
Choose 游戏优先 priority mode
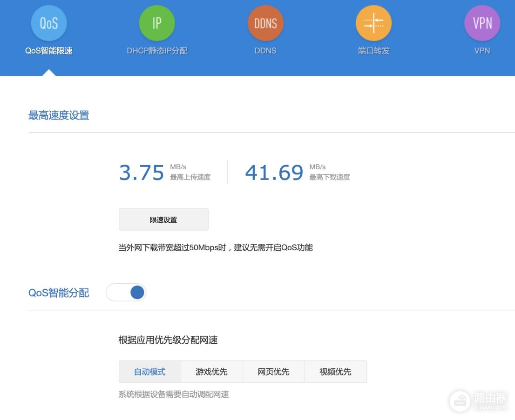coord(212,372)
